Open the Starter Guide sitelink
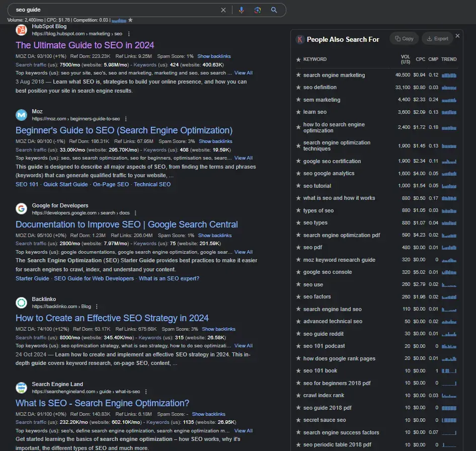476x451 pixels. [x=32, y=278]
